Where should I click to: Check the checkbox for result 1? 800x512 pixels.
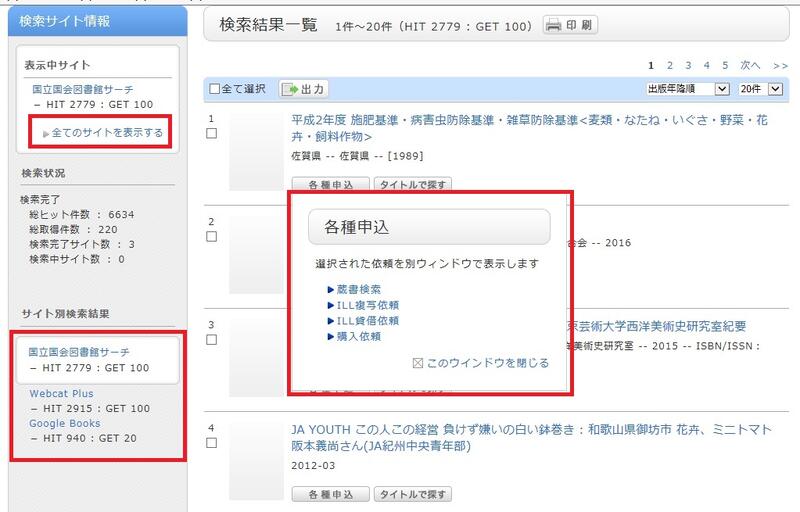tap(211, 133)
